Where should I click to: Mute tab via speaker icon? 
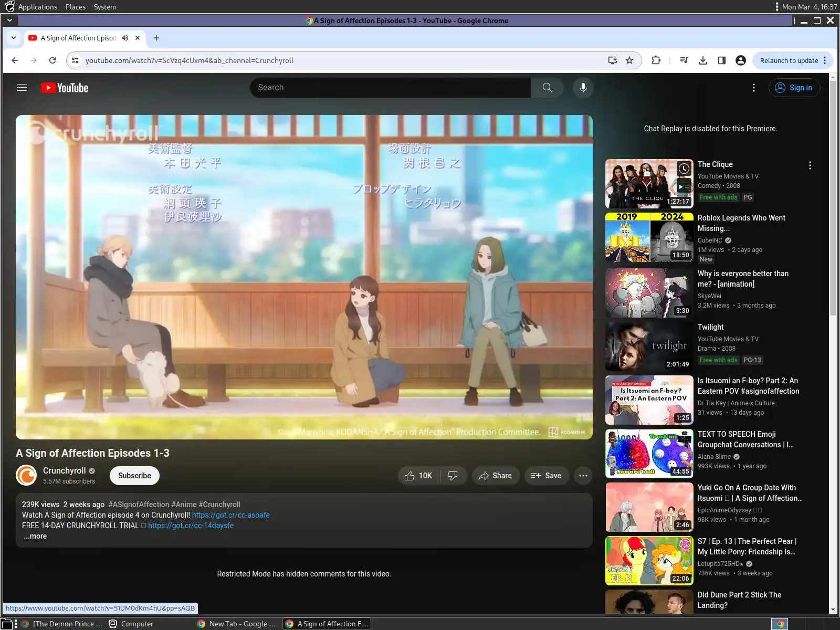click(x=125, y=38)
